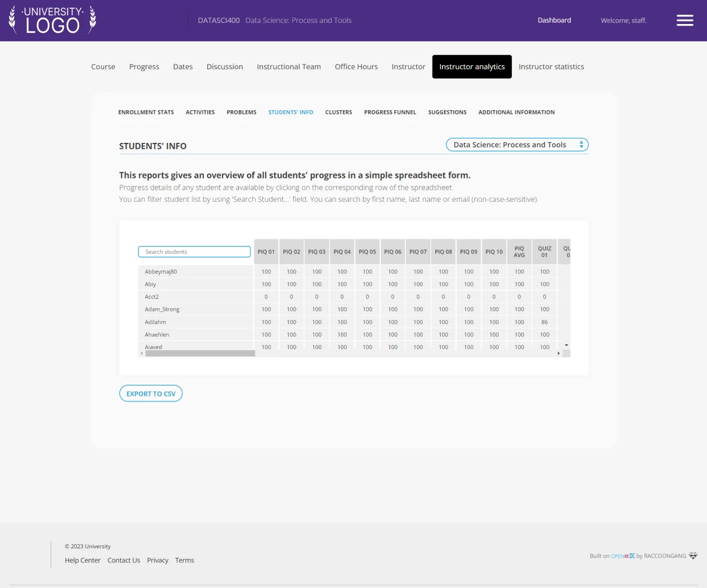Select the Acct2 student row
Viewport: 707px width, 588px height.
[354, 297]
